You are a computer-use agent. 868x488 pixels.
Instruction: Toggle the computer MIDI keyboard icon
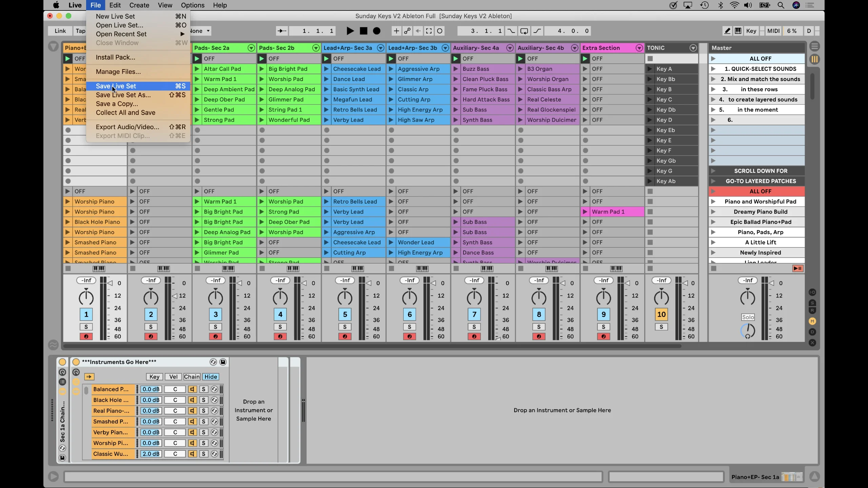pyautogui.click(x=738, y=31)
